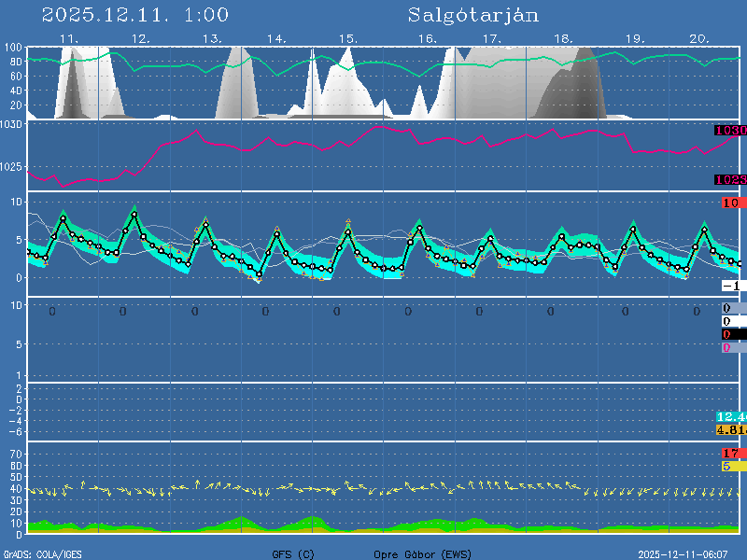This screenshot has height=560, width=747.
Task: Click the GFS (C) model label
Action: tap(293, 554)
